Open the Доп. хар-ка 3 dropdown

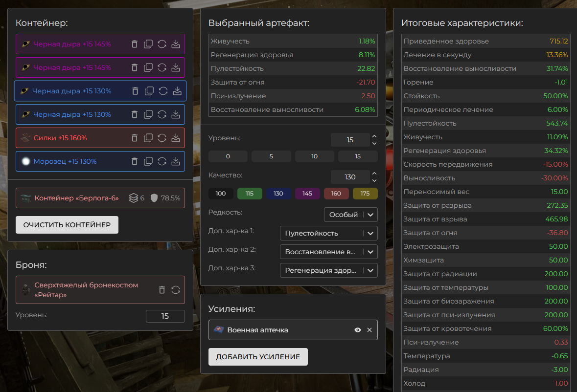[328, 270]
